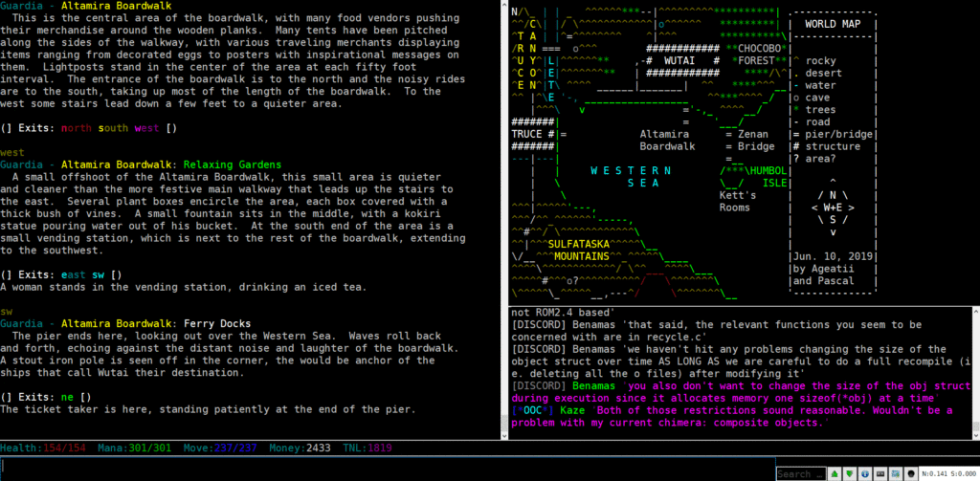Click the W E S T E R N sea label

point(631,171)
